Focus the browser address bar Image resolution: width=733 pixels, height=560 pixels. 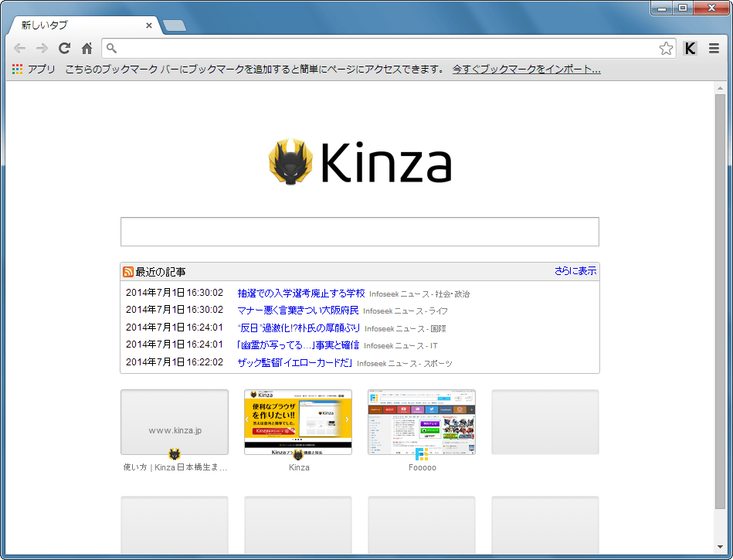pos(388,48)
